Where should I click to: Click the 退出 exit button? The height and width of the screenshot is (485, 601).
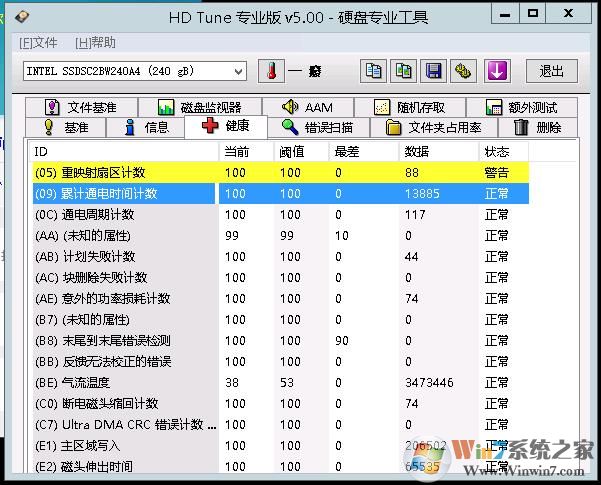551,71
